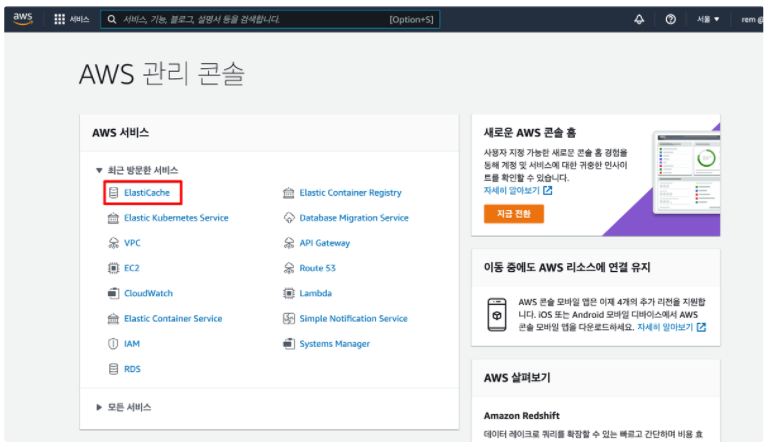Open the EC2 link
The width and height of the screenshot is (771, 447).
[132, 268]
